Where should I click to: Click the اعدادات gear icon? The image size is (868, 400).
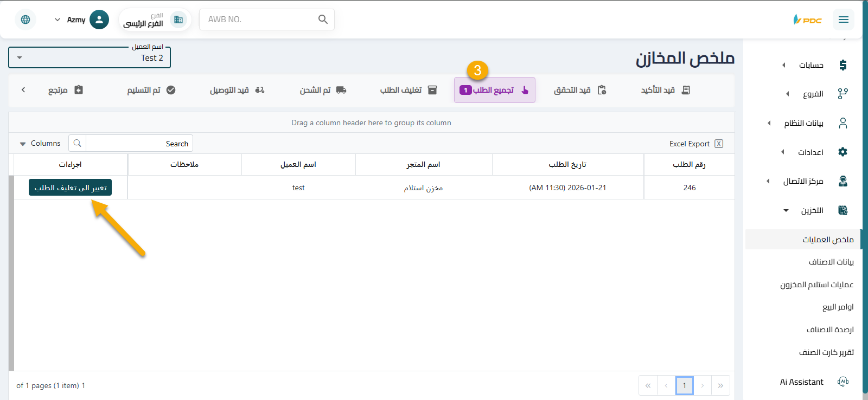point(843,152)
